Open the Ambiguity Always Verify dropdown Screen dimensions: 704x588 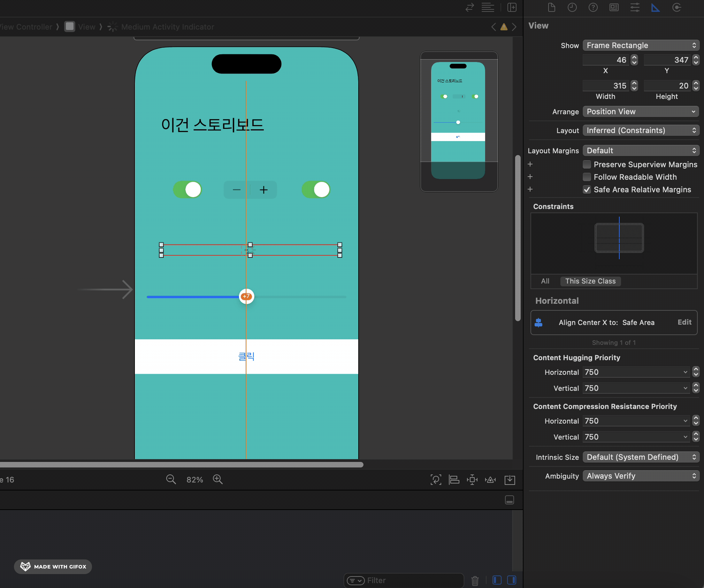coord(641,476)
